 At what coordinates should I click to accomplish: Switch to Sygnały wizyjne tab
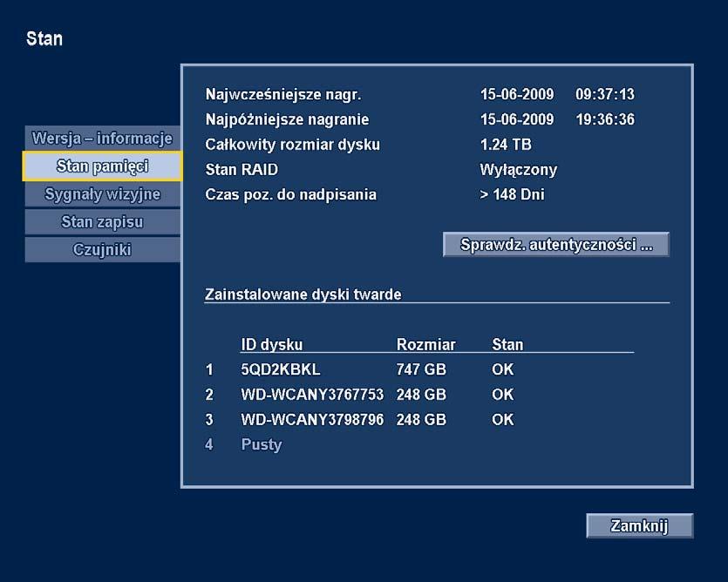point(102,194)
